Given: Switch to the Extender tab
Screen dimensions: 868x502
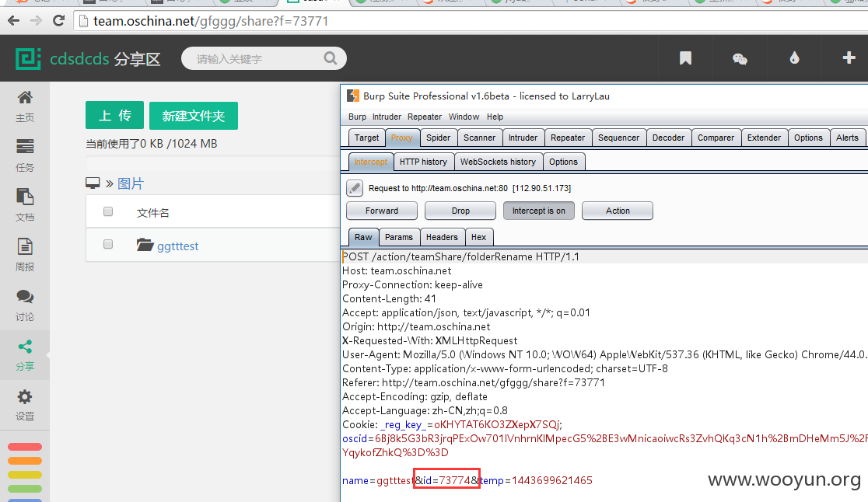Looking at the screenshot, I should (764, 138).
